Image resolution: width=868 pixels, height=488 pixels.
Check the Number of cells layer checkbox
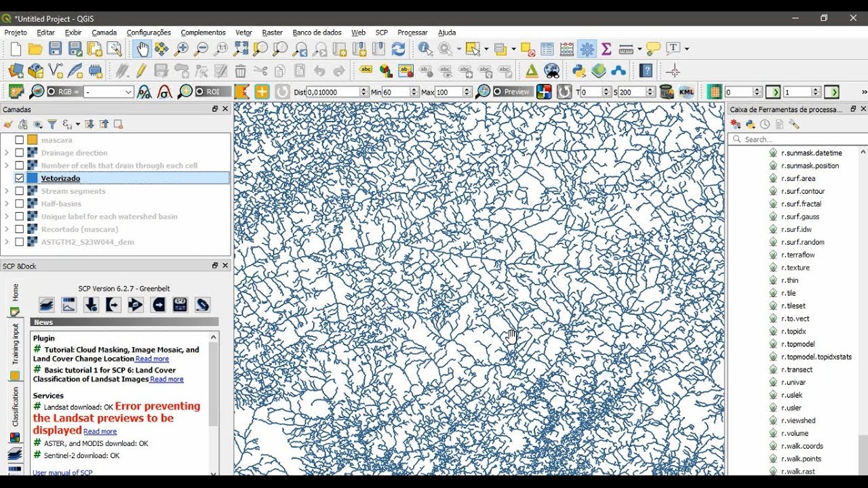pos(19,165)
